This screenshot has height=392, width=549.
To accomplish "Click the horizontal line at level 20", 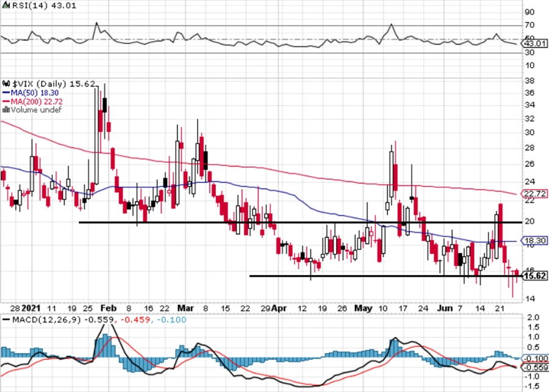I will point(300,223).
